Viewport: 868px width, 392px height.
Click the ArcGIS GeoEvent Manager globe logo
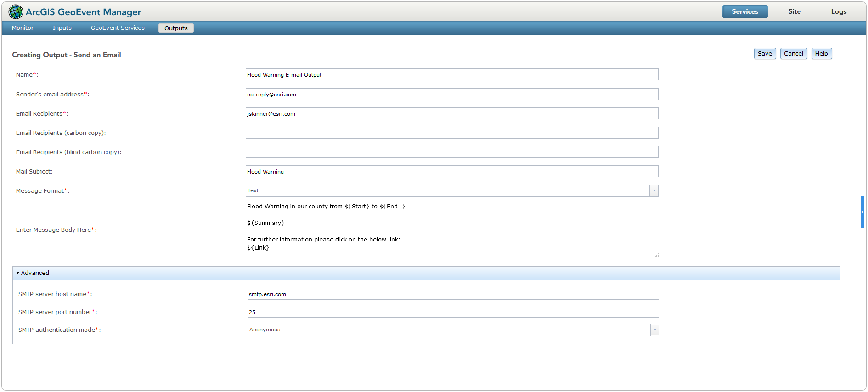[16, 12]
